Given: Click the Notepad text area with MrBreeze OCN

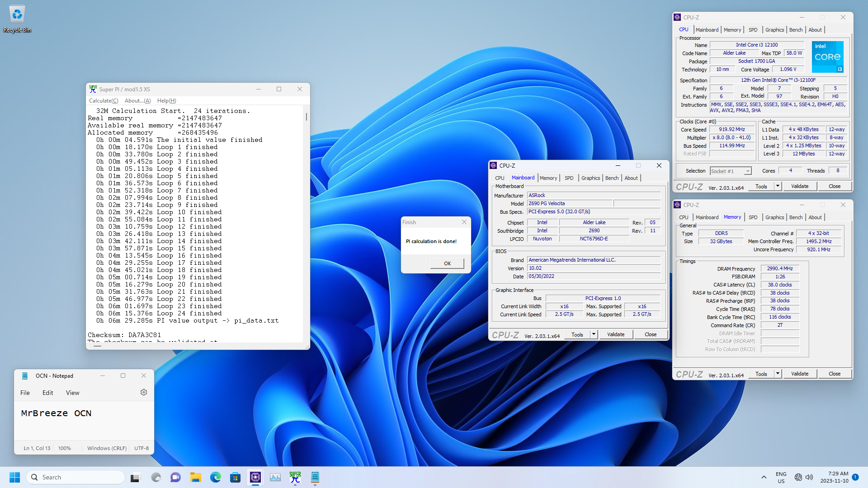Looking at the screenshot, I should [x=84, y=420].
